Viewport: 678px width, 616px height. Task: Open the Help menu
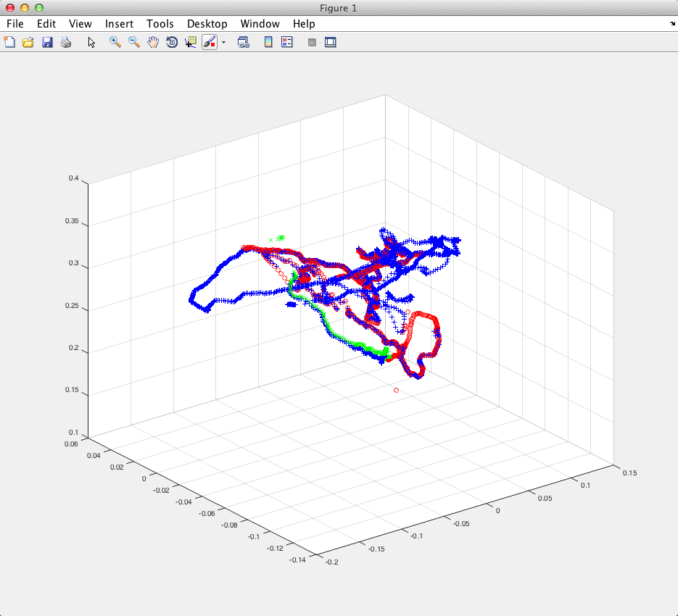304,24
